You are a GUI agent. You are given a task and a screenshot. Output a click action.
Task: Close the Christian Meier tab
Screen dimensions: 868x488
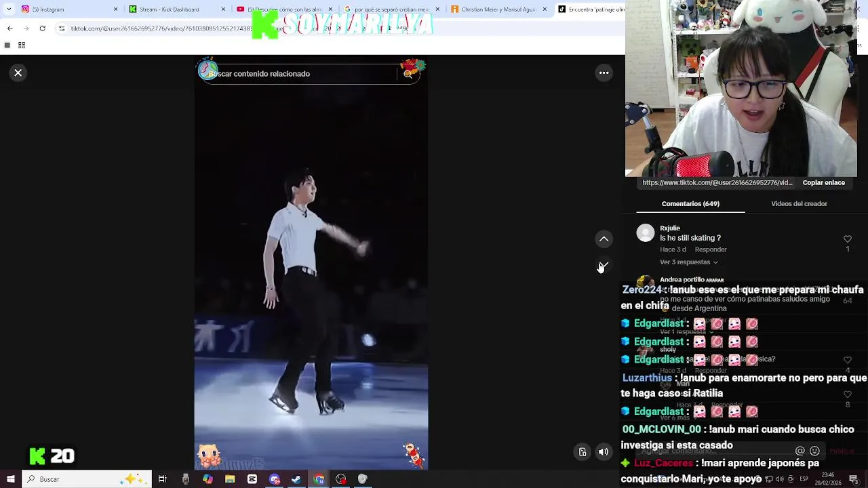click(x=545, y=9)
